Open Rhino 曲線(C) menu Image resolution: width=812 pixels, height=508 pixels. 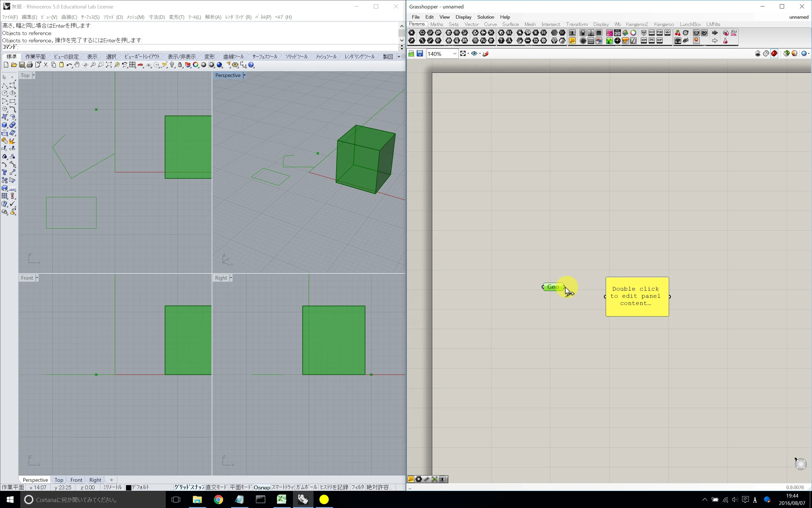(x=69, y=17)
